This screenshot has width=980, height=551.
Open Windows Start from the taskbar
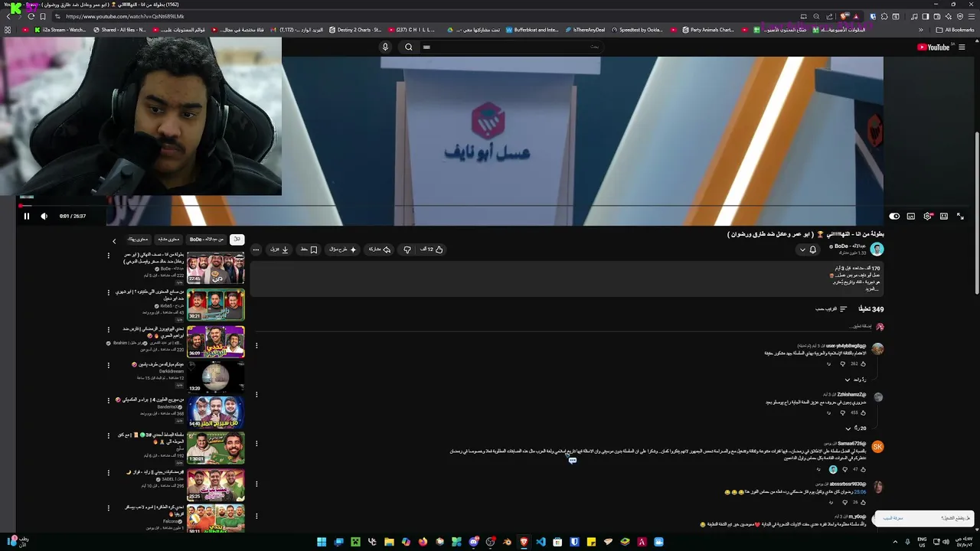pos(322,542)
